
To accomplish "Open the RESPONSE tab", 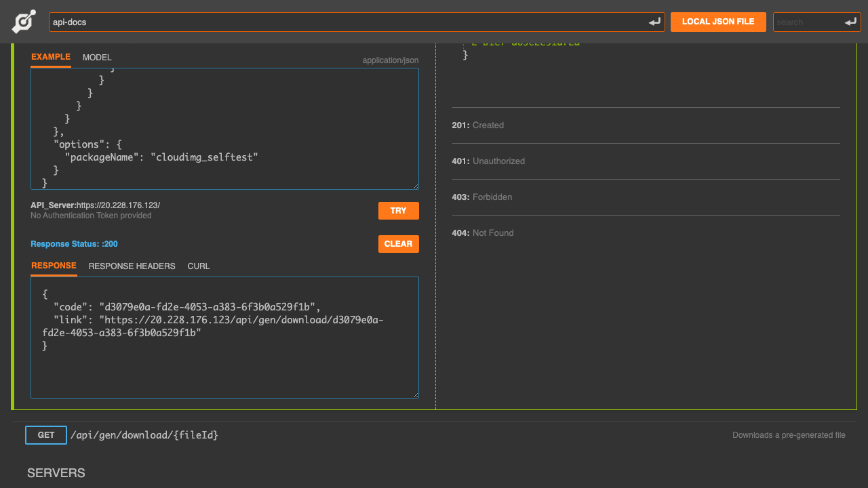I will pyautogui.click(x=54, y=266).
